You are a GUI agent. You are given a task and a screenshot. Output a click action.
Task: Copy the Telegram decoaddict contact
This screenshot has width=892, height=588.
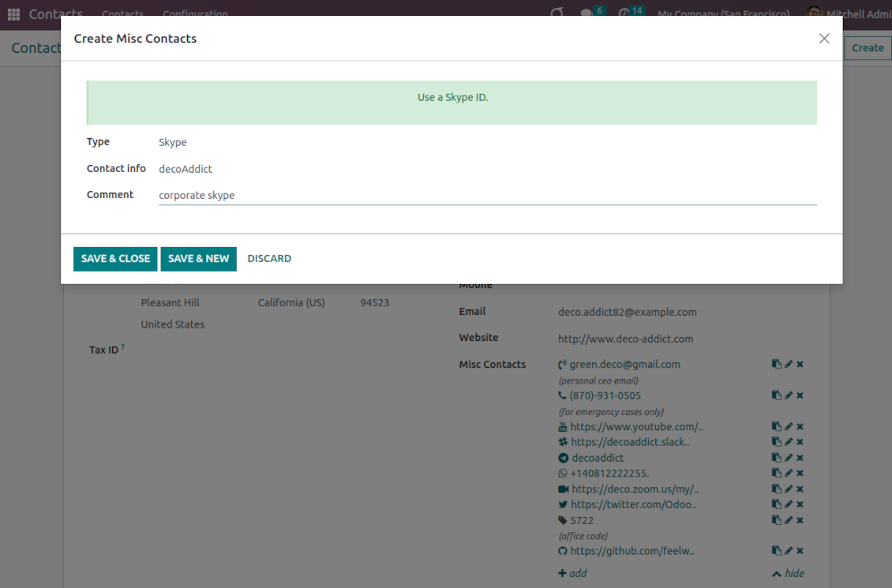(x=777, y=458)
